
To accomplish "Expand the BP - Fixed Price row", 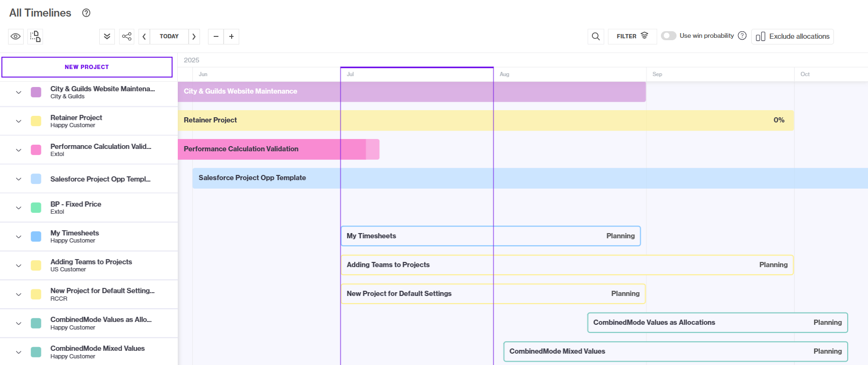I will (18, 208).
